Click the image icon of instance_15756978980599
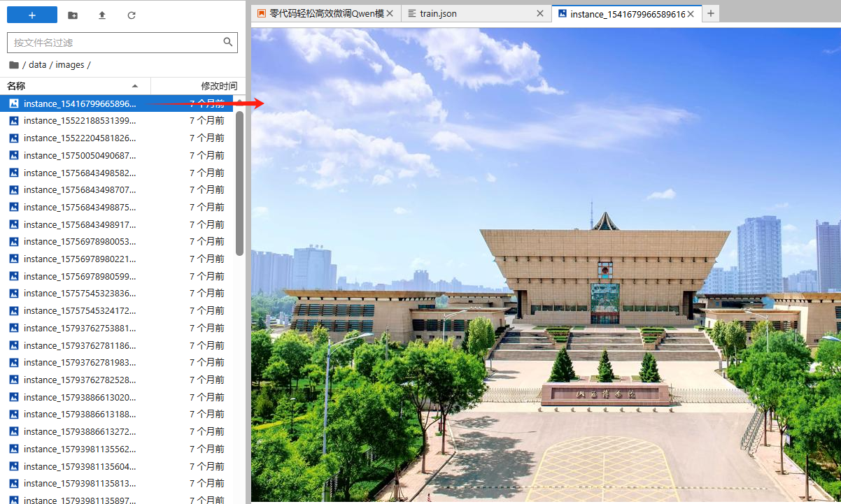The height and width of the screenshot is (504, 841). click(x=13, y=276)
